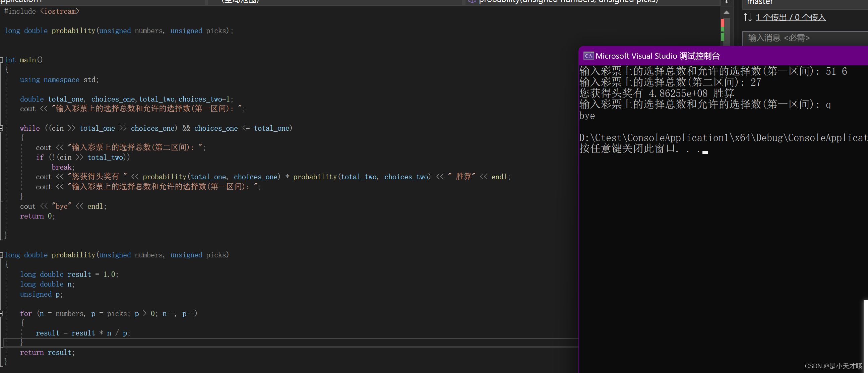868x373 pixels.
Task: Open the probability member navigation dropdown
Action: tap(593, 2)
